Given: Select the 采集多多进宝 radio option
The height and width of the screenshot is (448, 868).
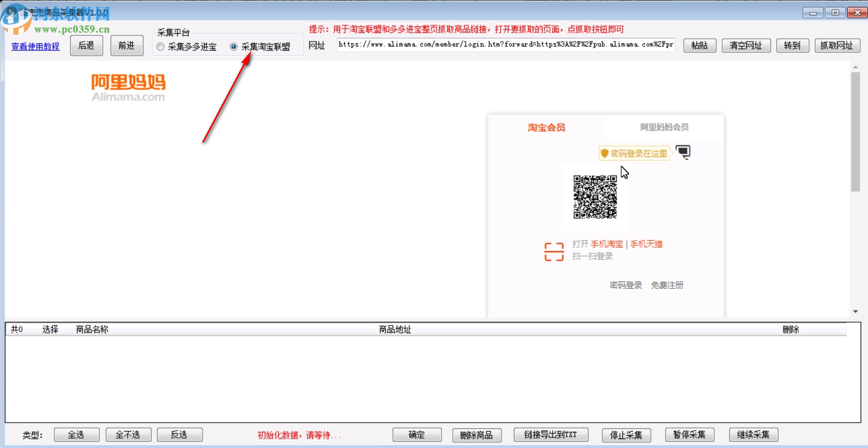Looking at the screenshot, I should tap(161, 47).
